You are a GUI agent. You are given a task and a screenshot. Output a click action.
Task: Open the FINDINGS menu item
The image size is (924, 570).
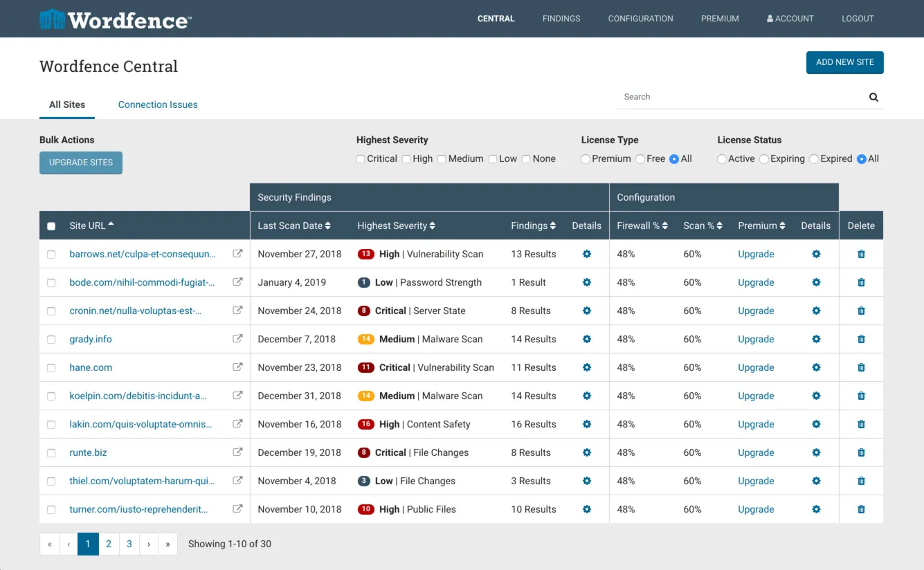(561, 19)
